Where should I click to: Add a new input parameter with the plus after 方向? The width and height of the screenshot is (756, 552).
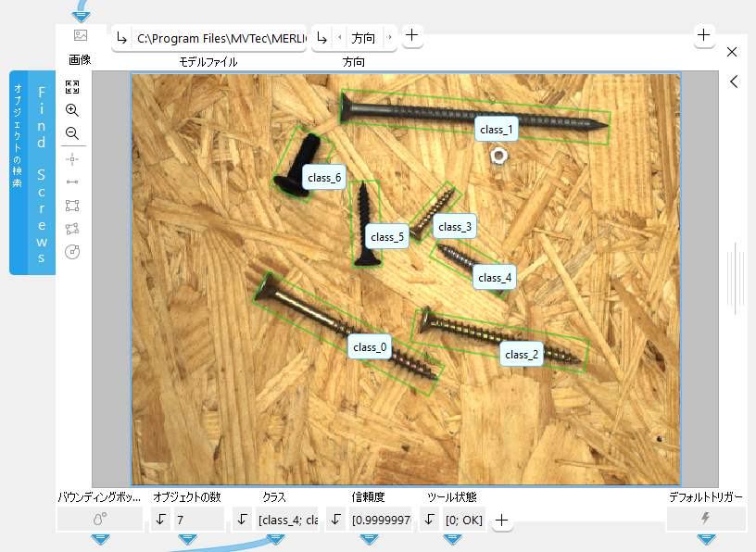coord(412,36)
